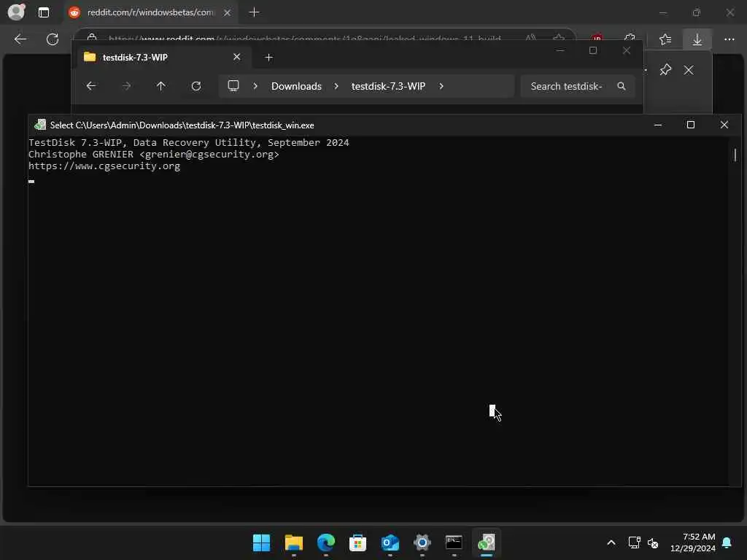This screenshot has width=747, height=560.
Task: Refresh the Edge page
Action: click(x=53, y=39)
